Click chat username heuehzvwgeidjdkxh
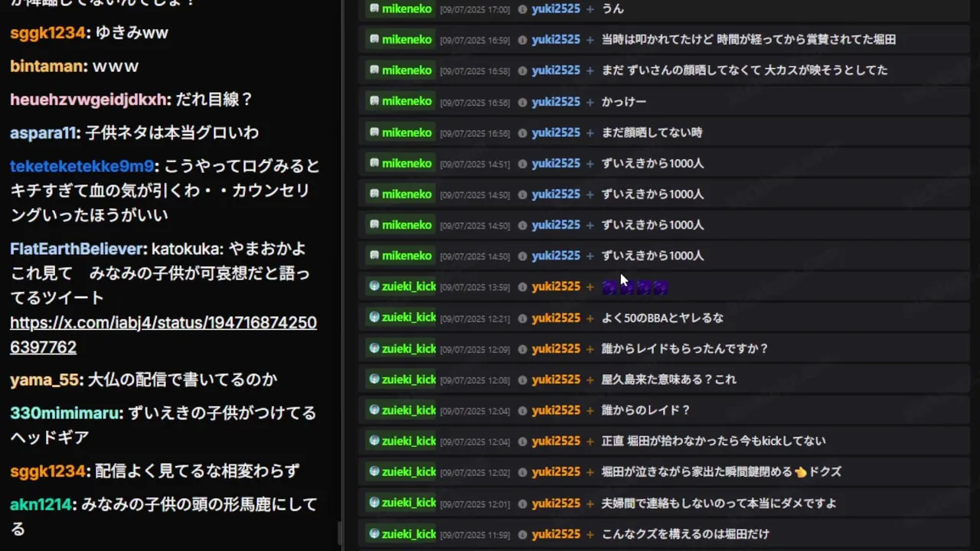Image resolution: width=980 pixels, height=551 pixels. pyautogui.click(x=89, y=99)
